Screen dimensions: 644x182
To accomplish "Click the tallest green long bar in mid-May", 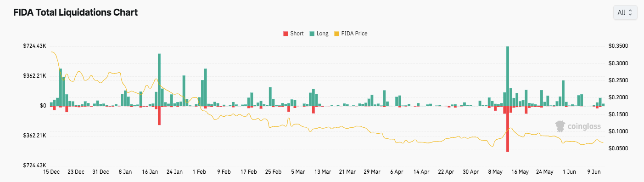I will coord(508,76).
